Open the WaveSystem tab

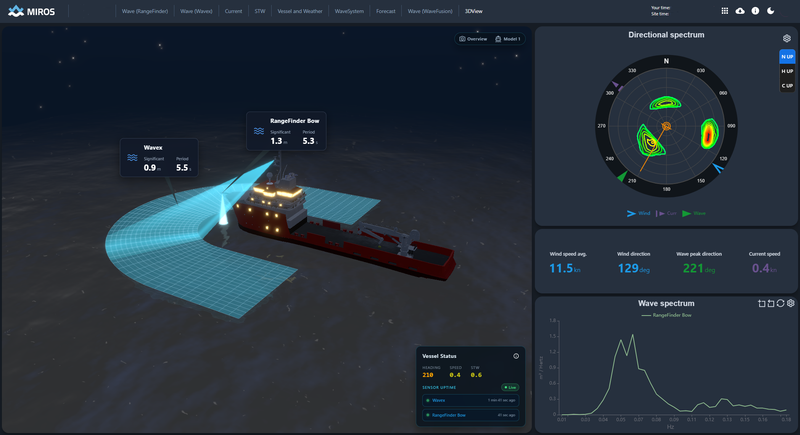pyautogui.click(x=349, y=11)
